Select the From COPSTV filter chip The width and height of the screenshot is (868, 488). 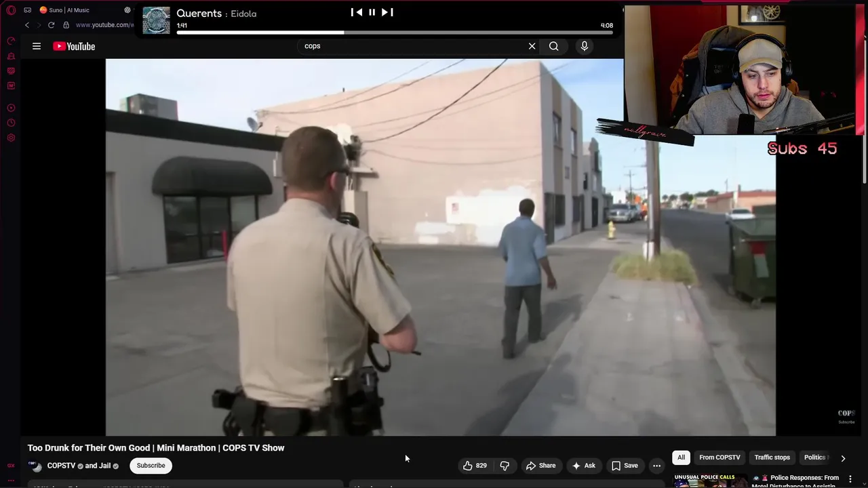719,457
